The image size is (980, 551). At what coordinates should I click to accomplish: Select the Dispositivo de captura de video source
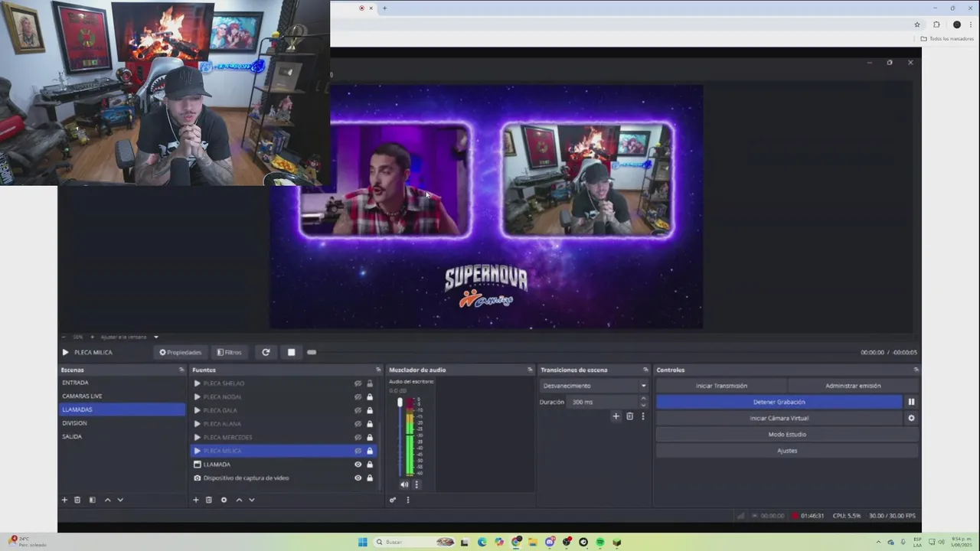tap(283, 478)
